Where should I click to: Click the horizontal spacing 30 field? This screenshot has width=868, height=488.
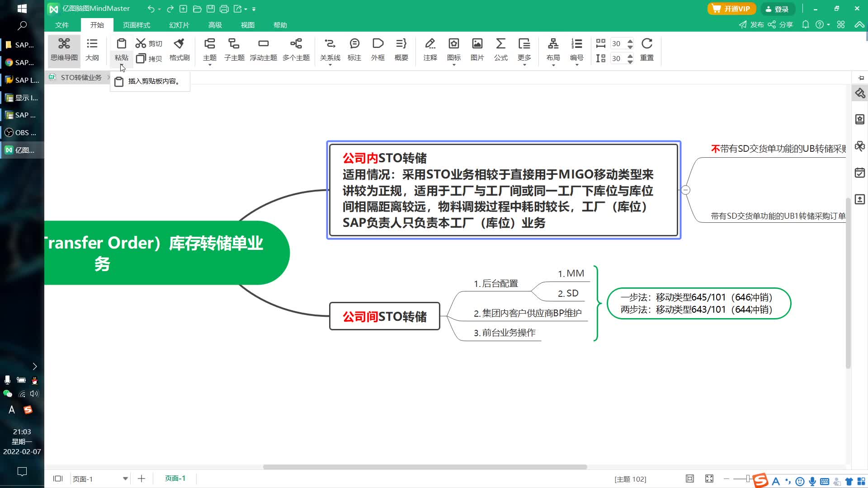pyautogui.click(x=618, y=43)
